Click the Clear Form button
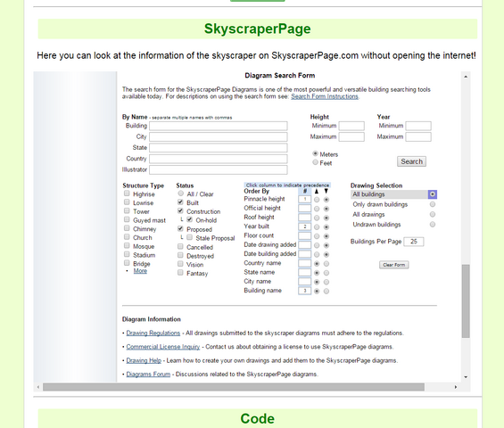The width and height of the screenshot is (504, 428). [x=393, y=265]
